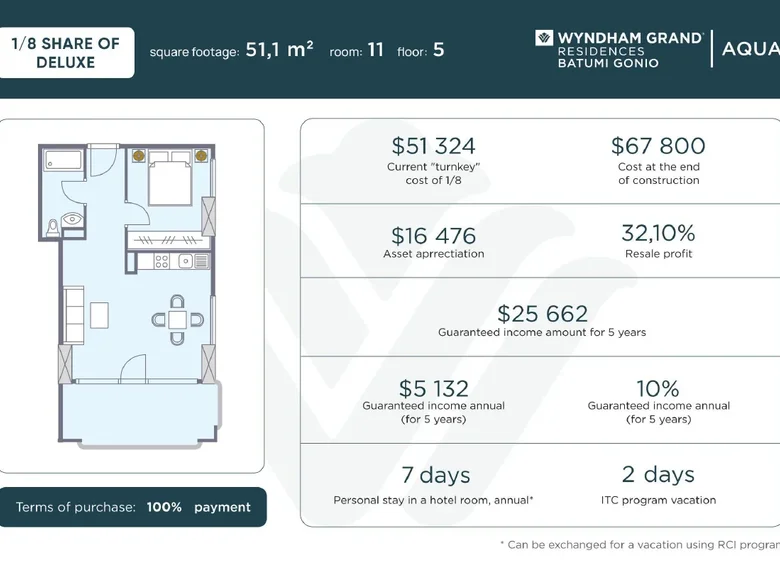Click the 7 days personal stay entry
The image size is (780, 580).
click(x=435, y=475)
